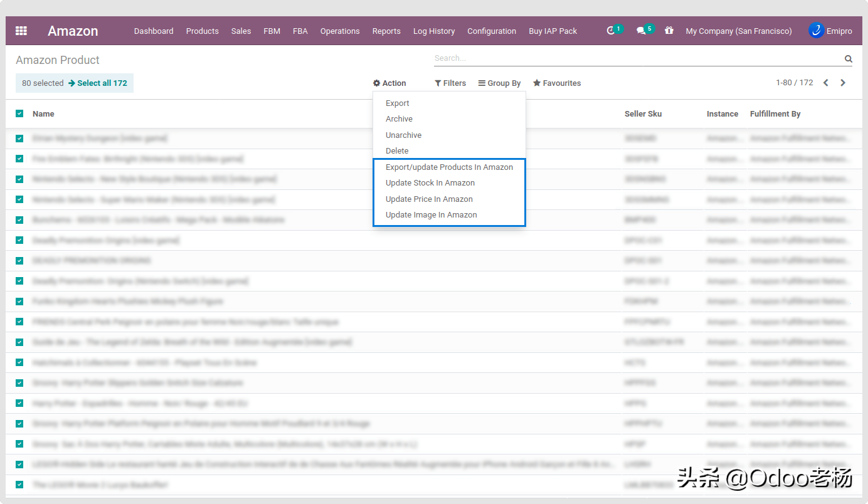Viewport: 868px width, 504px height.
Task: Open the Sales menu
Action: pos(241,31)
